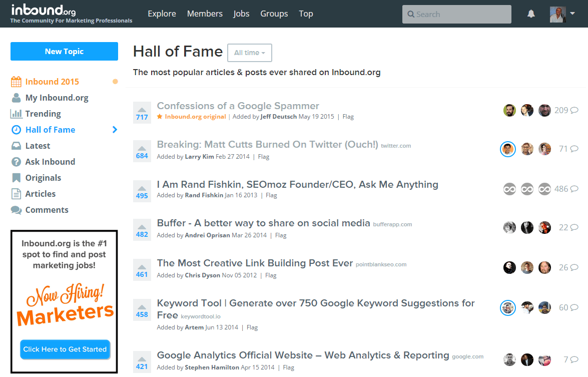Upvote the Keyword Tool post with 458 votes

point(142,310)
